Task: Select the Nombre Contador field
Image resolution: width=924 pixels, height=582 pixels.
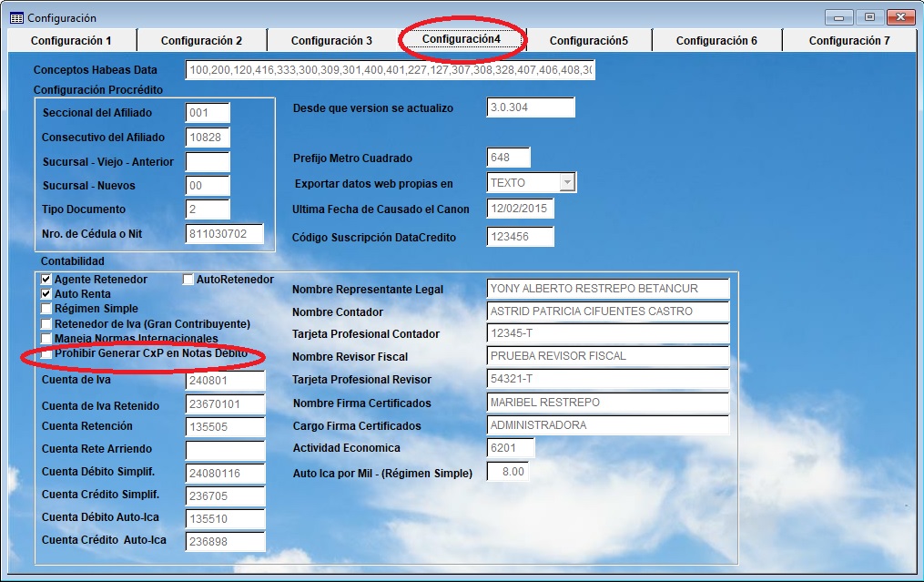Action: pos(608,311)
